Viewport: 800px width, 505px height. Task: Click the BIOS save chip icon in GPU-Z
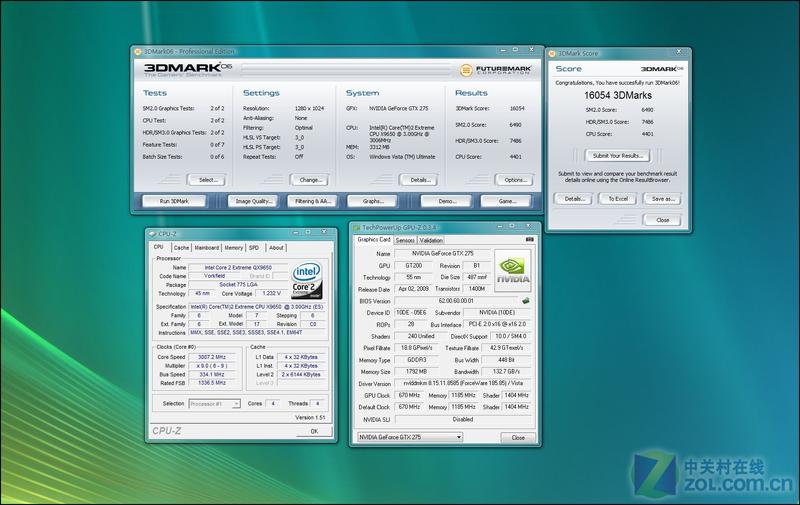[x=526, y=301]
